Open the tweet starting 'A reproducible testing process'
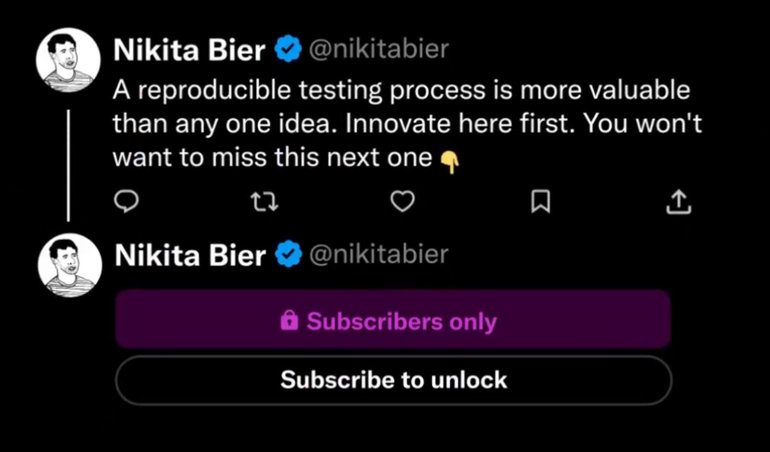 [400, 90]
